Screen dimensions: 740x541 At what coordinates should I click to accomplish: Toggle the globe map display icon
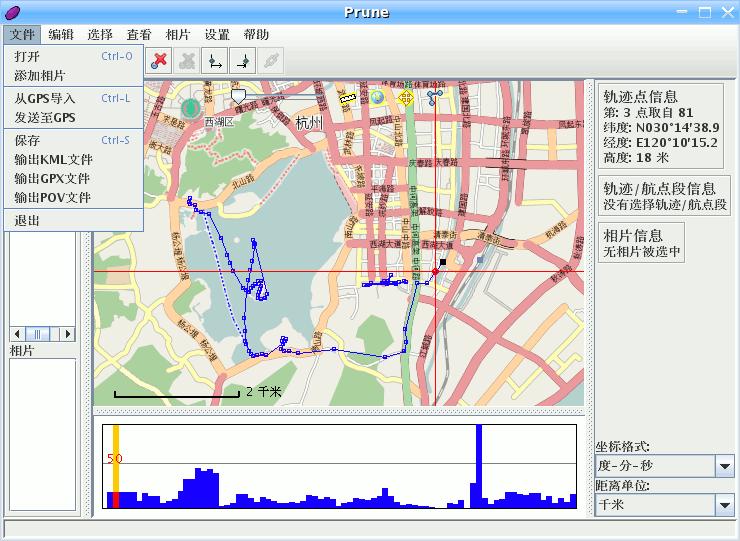377,97
